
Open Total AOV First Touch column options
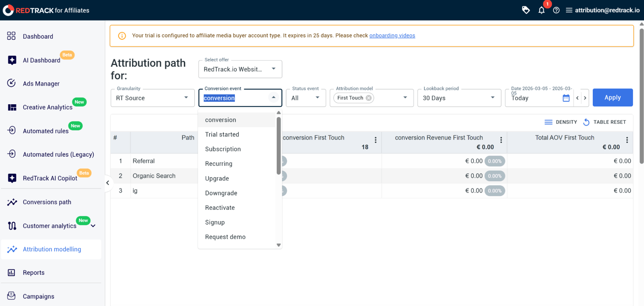[627, 140]
